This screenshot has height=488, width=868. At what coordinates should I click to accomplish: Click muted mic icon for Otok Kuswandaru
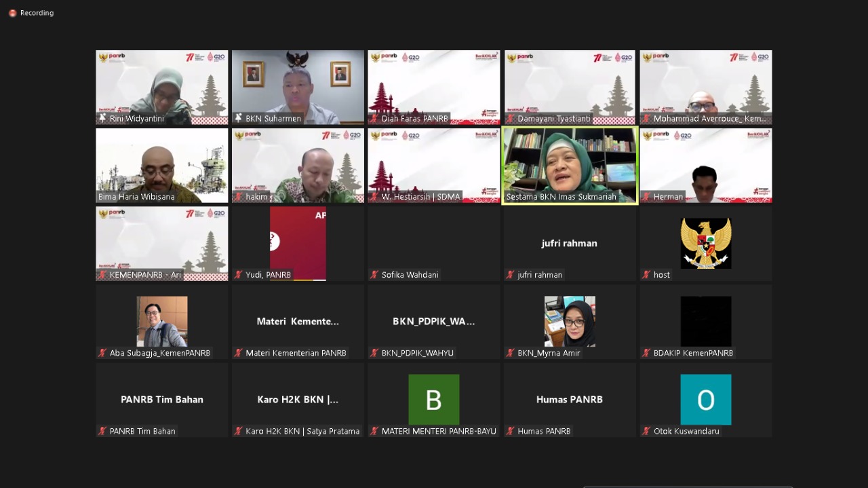646,431
